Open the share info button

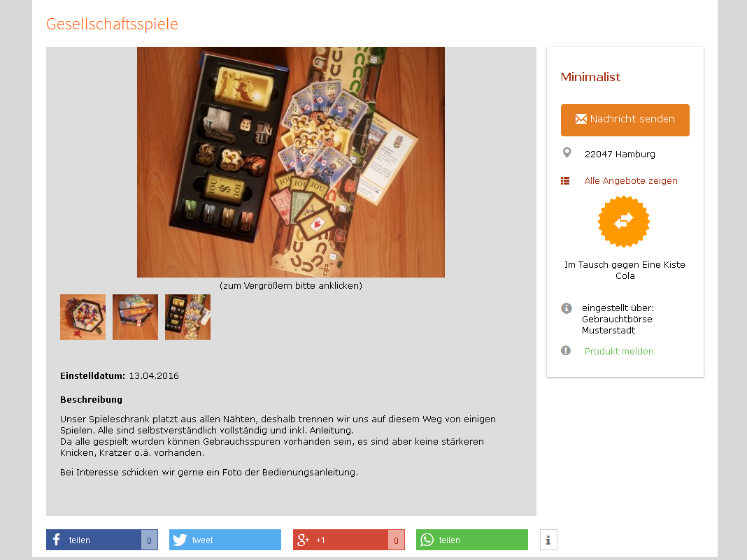click(x=548, y=540)
